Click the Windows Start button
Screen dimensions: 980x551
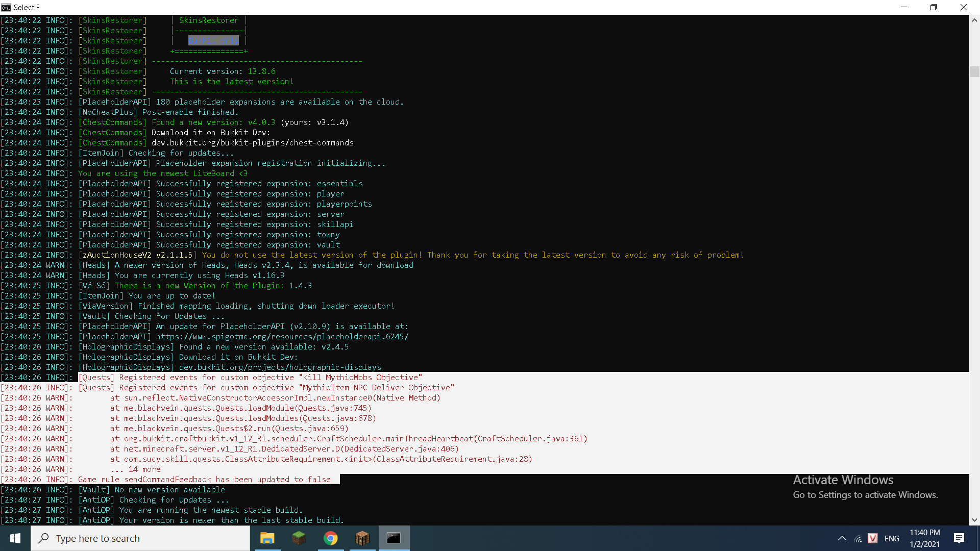click(15, 538)
